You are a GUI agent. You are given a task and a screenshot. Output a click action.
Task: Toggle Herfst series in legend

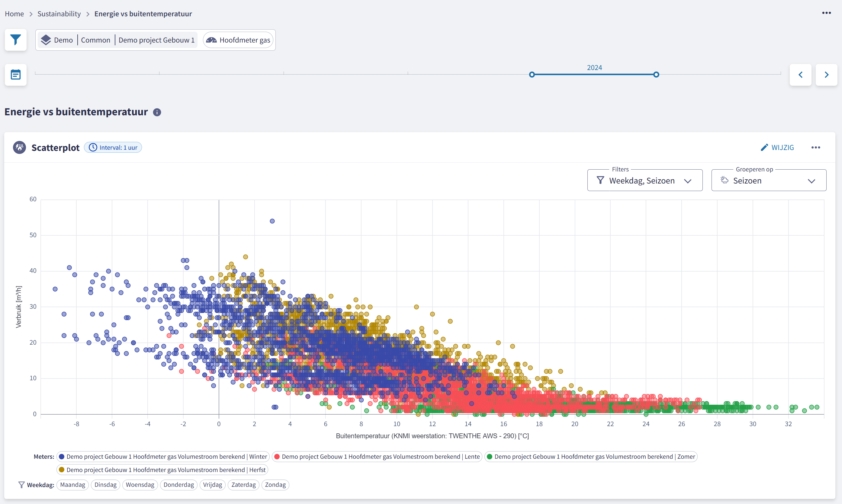pos(162,470)
